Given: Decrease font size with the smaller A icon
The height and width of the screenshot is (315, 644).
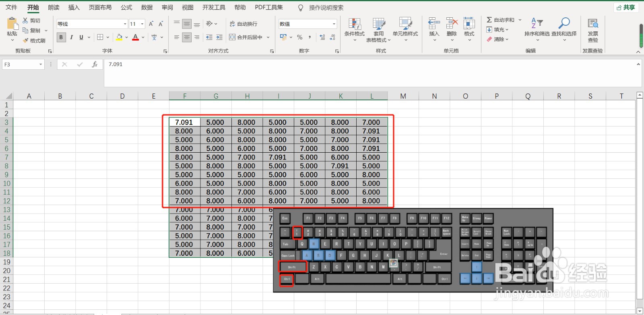Looking at the screenshot, I should pyautogui.click(x=161, y=24).
